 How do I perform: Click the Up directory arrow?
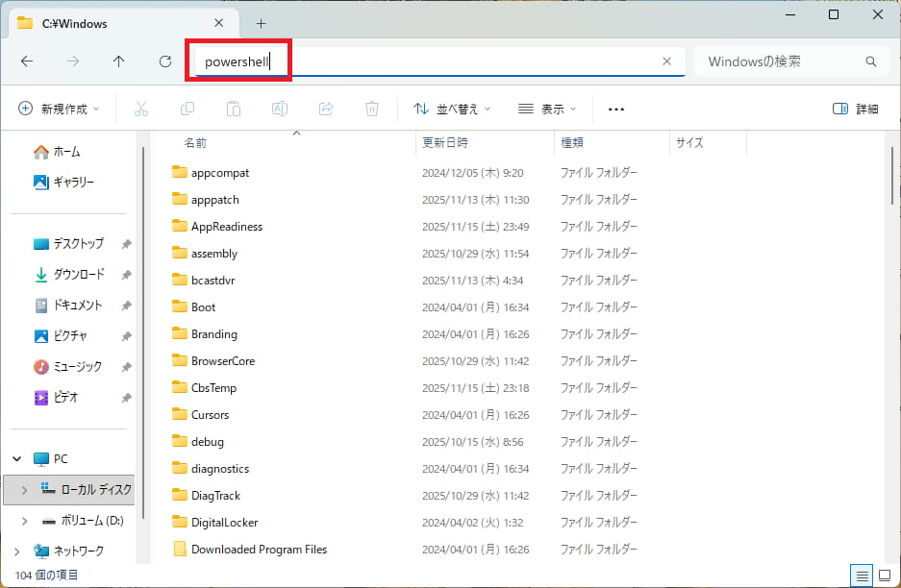coord(118,61)
